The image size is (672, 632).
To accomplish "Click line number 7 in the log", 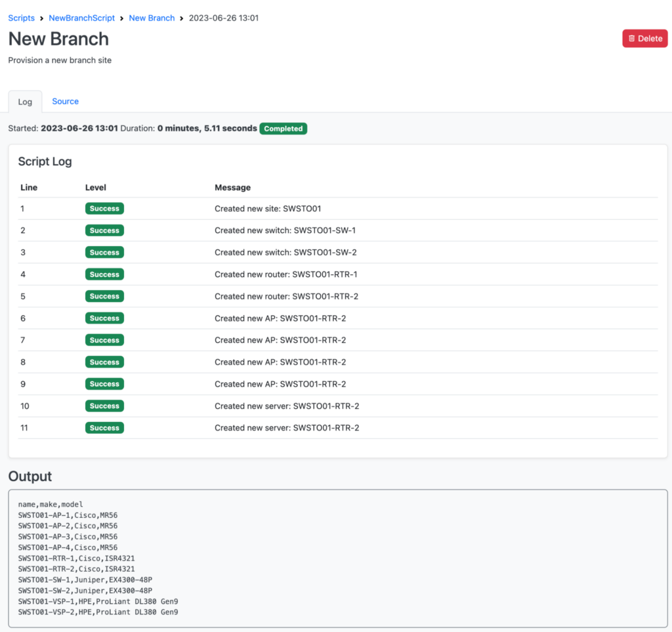I will tap(23, 340).
